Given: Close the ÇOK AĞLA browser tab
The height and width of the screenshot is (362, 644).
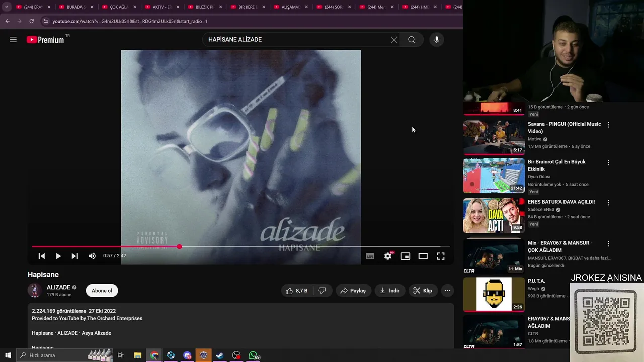Looking at the screenshot, I should pyautogui.click(x=135, y=7).
